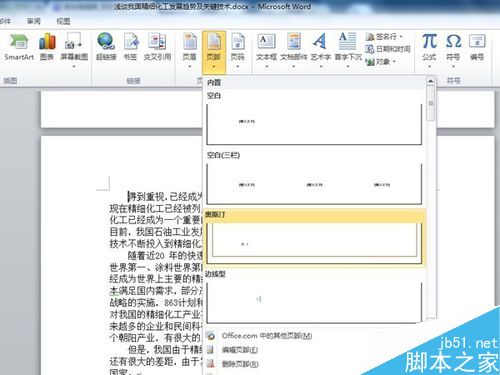Screen dimensions: 500x375
Task: Insert a hyperlink (超链接)
Action: 106,47
